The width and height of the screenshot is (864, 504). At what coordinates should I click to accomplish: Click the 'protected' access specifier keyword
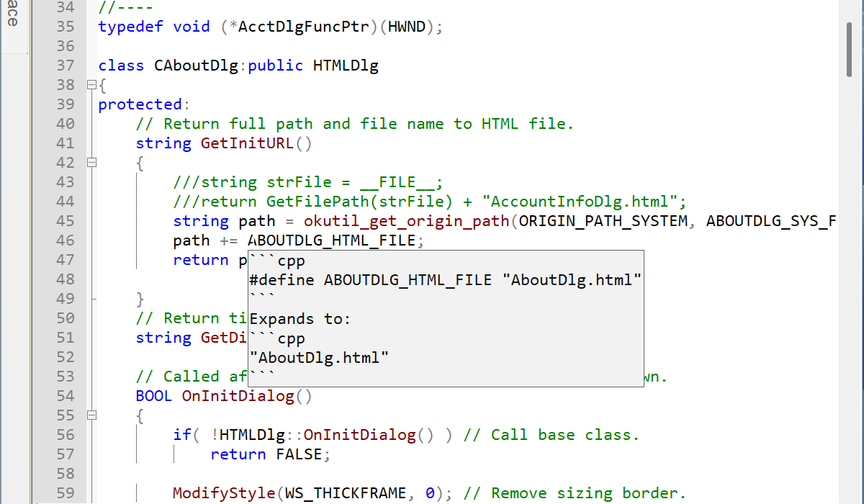pyautogui.click(x=140, y=104)
